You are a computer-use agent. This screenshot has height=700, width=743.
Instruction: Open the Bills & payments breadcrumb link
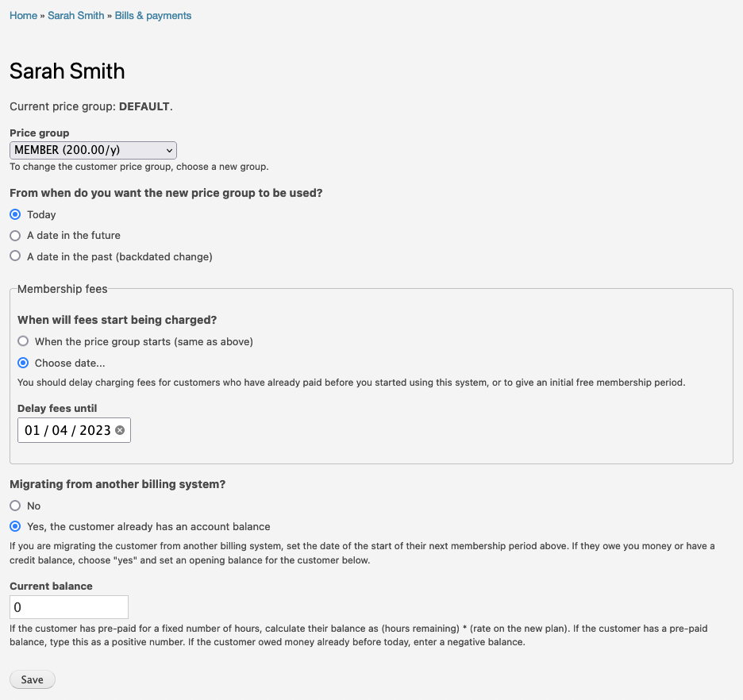(x=152, y=16)
